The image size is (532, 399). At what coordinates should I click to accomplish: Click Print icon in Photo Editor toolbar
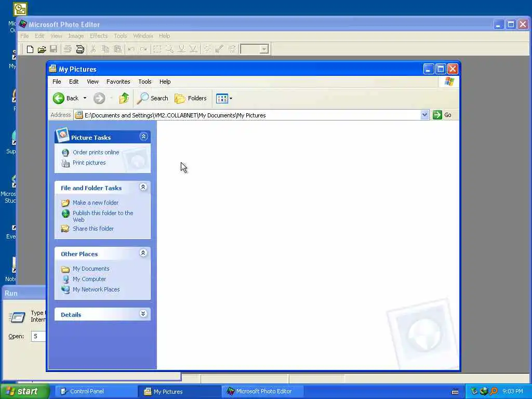click(x=68, y=49)
